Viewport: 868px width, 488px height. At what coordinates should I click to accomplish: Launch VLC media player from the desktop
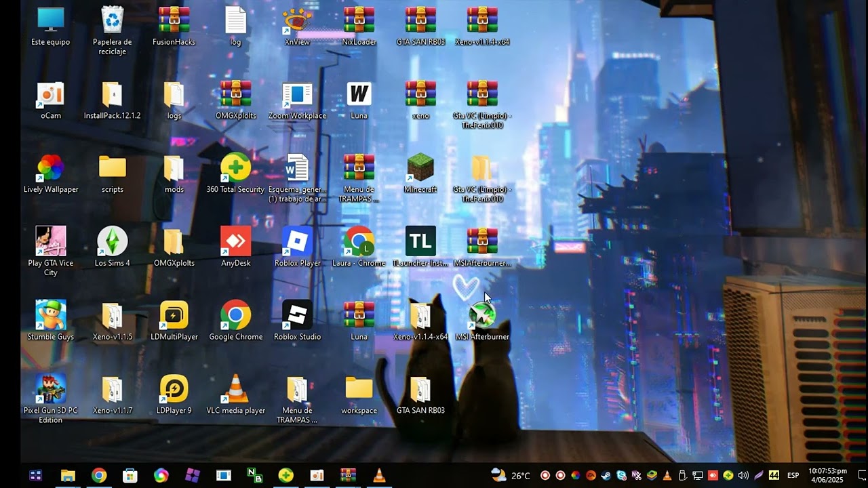(x=236, y=394)
